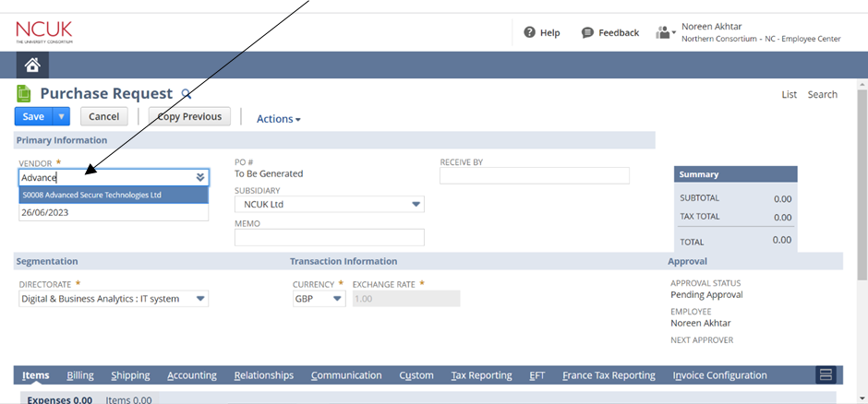Viewport: 868px width, 404px height.
Task: Click the user role switcher icon
Action: [x=664, y=32]
